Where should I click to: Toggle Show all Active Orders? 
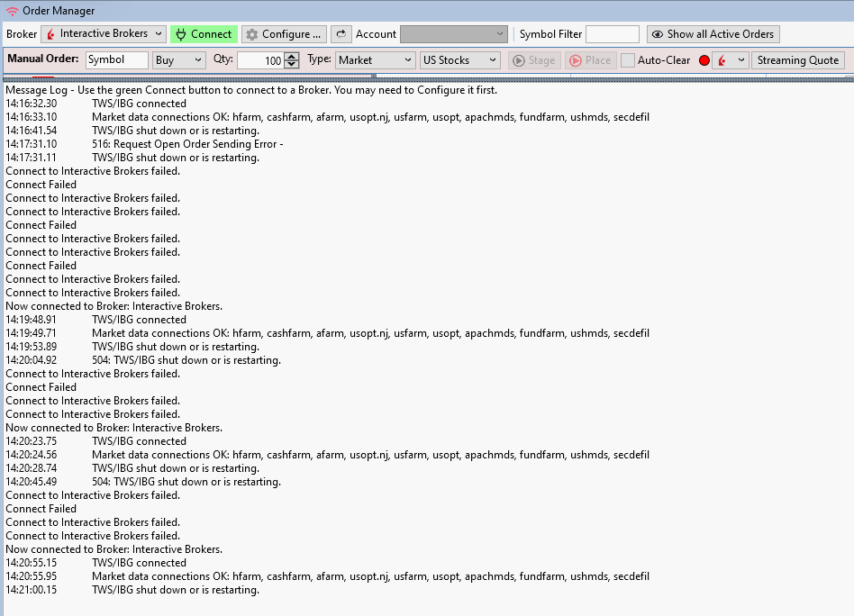(x=713, y=34)
